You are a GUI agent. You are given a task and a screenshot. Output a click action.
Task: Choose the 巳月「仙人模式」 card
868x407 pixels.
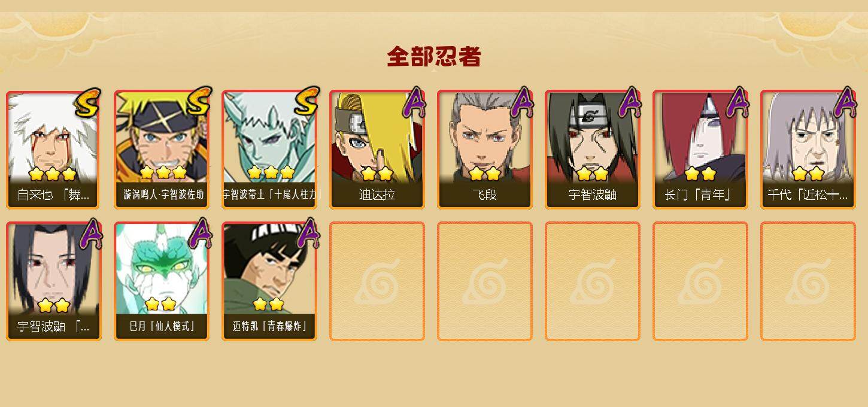click(162, 281)
